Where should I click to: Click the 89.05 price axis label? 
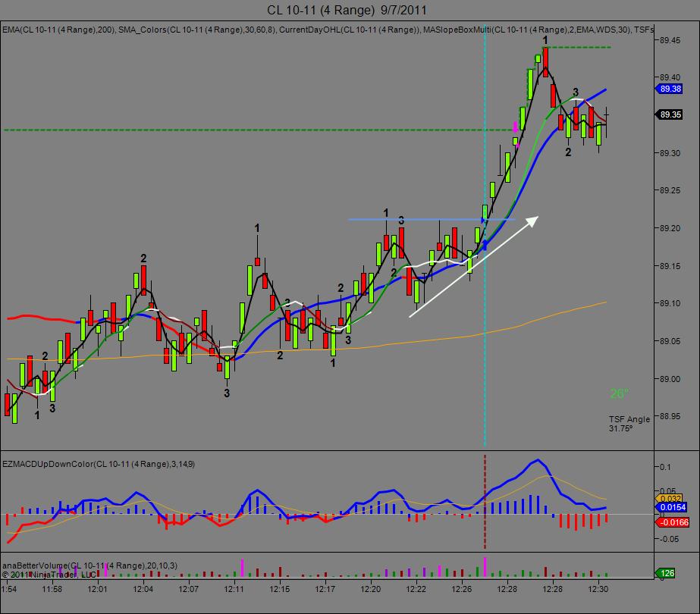click(x=670, y=341)
